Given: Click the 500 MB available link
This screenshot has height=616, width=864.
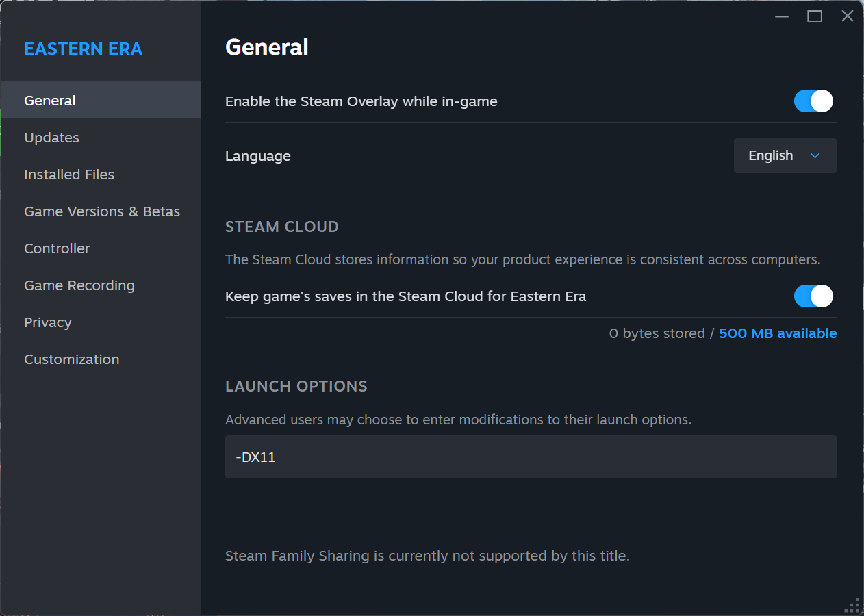Looking at the screenshot, I should tap(778, 333).
